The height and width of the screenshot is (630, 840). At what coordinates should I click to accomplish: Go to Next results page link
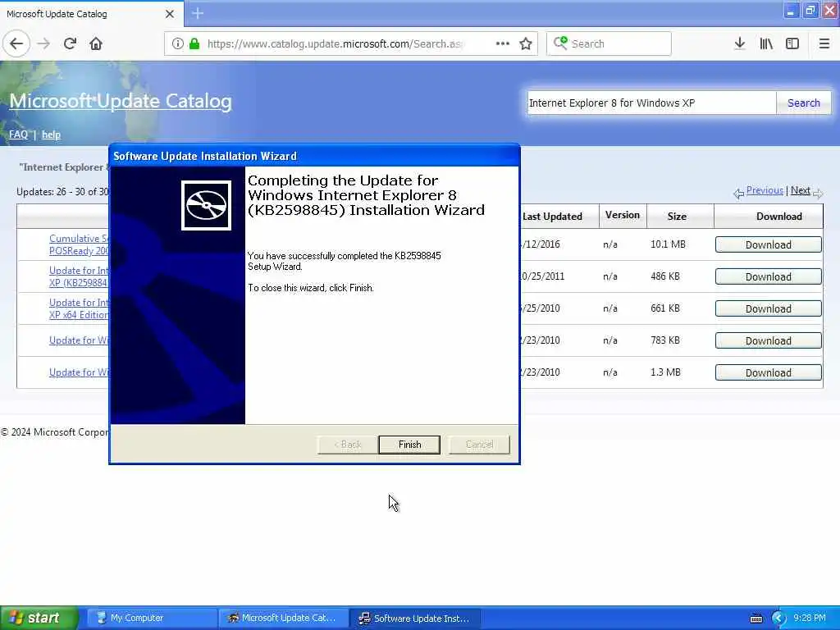pos(801,190)
